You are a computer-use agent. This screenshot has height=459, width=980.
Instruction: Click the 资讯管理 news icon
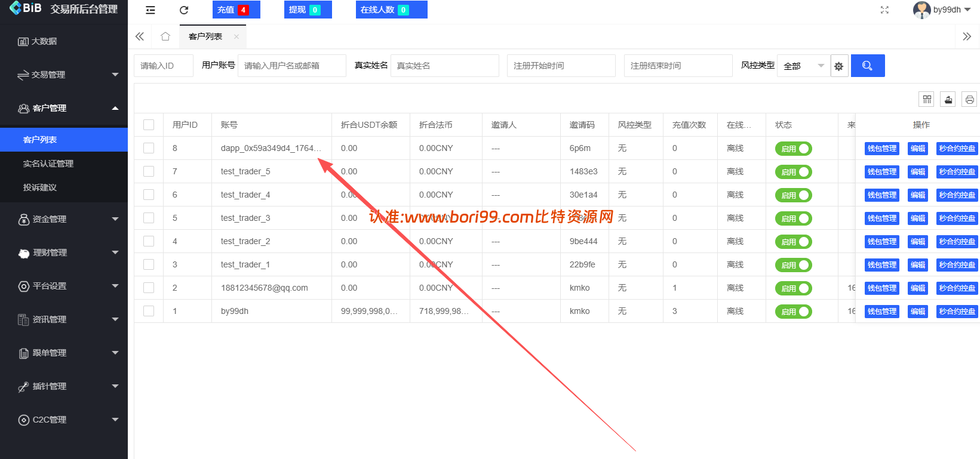click(x=23, y=320)
